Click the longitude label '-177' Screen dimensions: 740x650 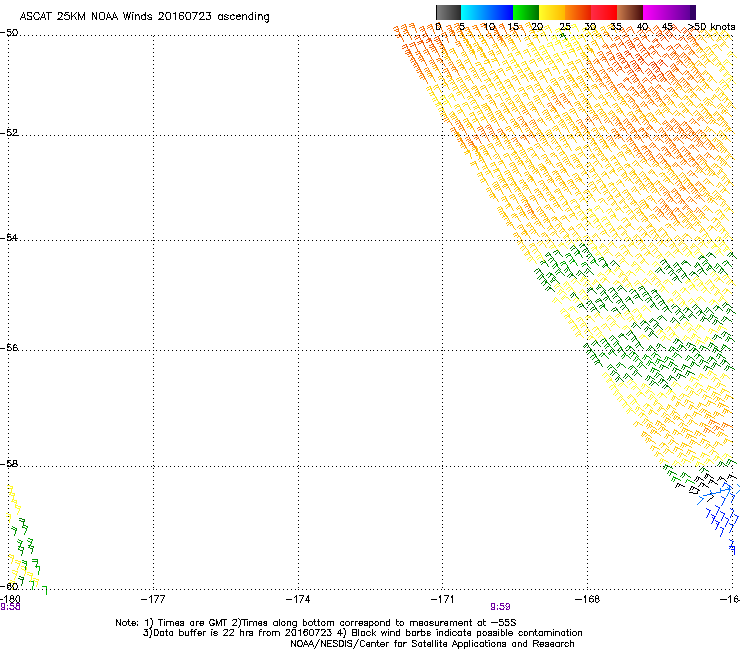(153, 599)
